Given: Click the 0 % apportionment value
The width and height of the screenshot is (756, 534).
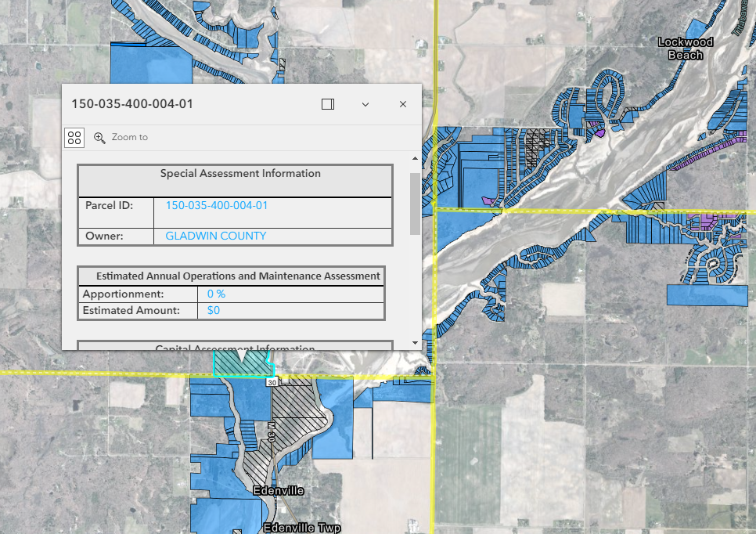Looking at the screenshot, I should point(216,294).
